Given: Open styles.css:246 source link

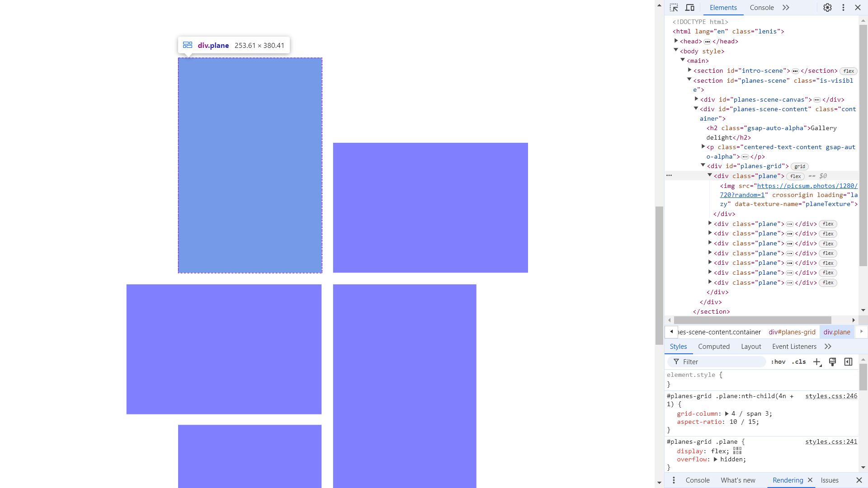Looking at the screenshot, I should click(831, 396).
